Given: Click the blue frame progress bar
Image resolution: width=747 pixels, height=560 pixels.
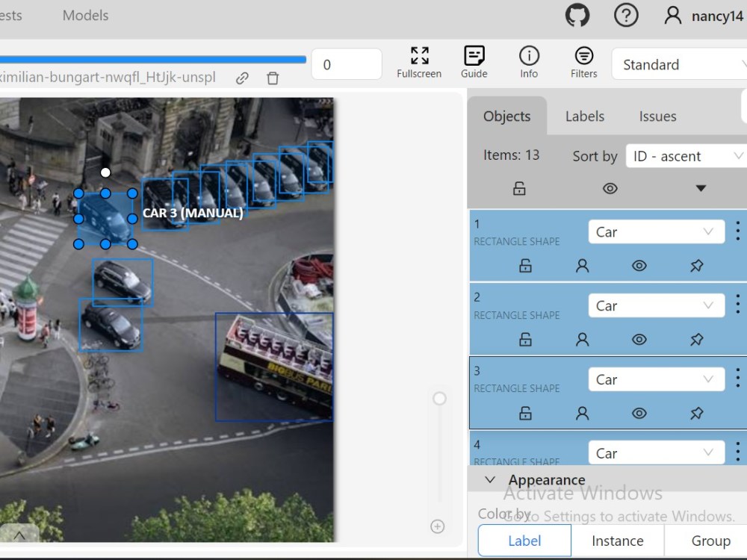Looking at the screenshot, I should pos(153,60).
